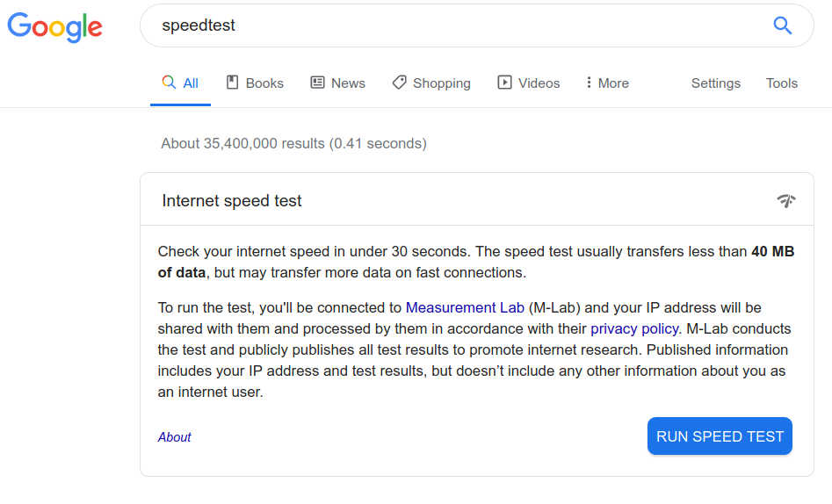Screen dimensions: 832x504
Task: Click the News tab newspaper icon
Action: (x=317, y=83)
